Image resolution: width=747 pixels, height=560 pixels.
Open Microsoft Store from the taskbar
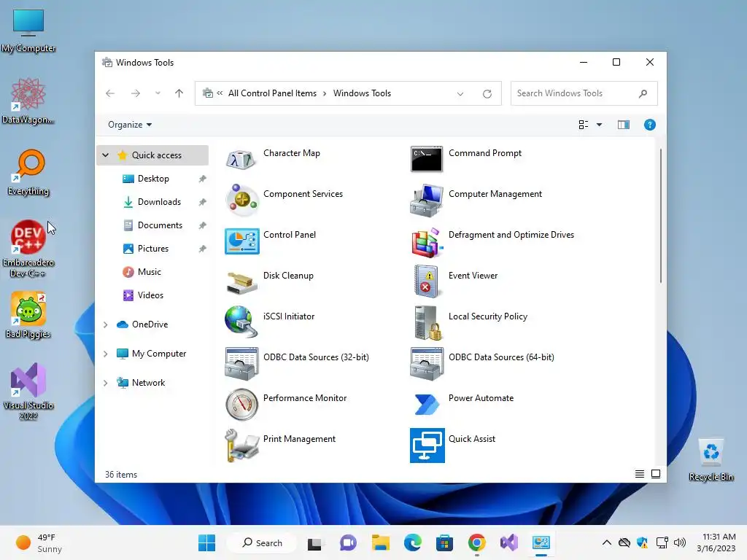click(444, 542)
